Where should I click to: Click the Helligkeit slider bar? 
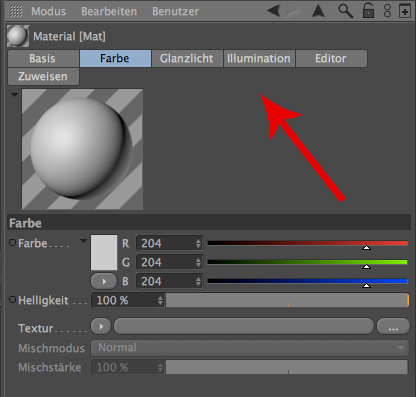pos(287,300)
